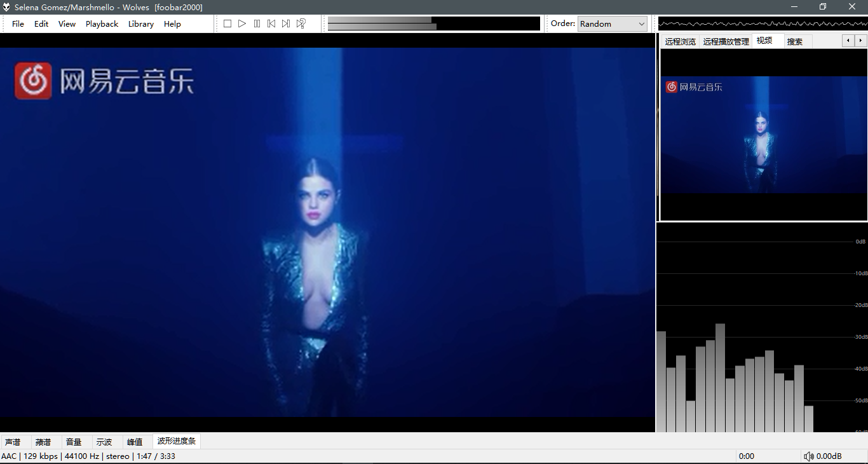The height and width of the screenshot is (464, 868).
Task: Click the foobar2000 title bar app icon
Action: (x=6, y=7)
